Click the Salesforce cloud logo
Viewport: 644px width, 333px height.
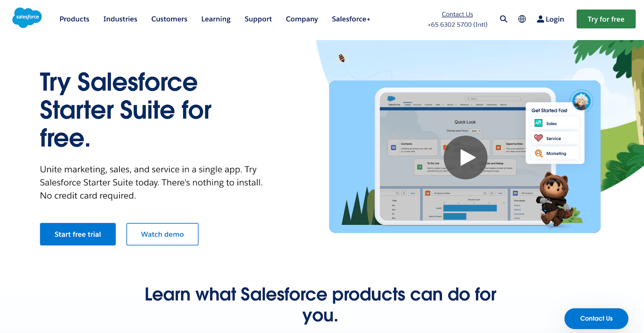(x=27, y=18)
